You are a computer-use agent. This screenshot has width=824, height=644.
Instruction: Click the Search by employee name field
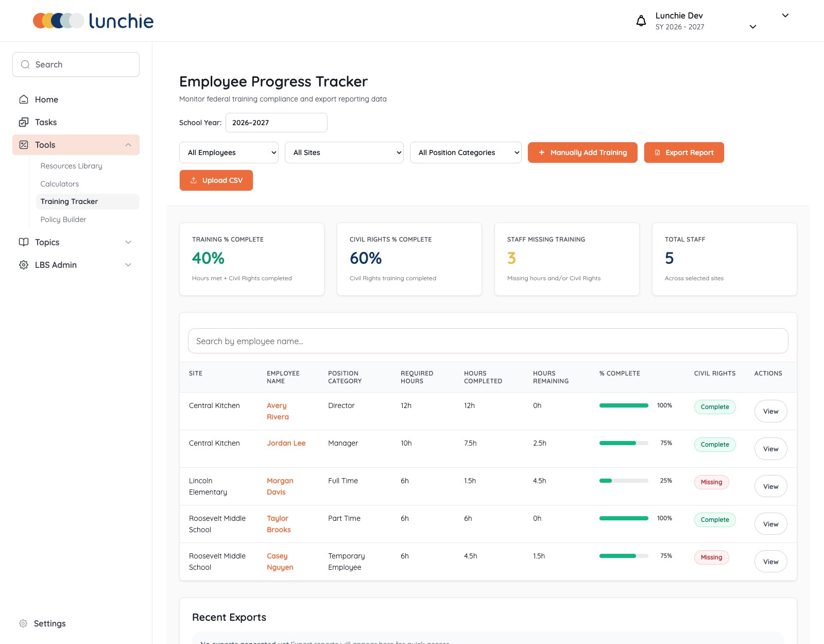488,341
